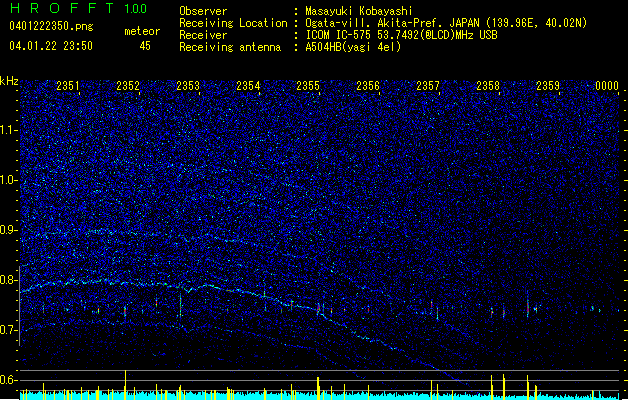
Task: Click the 2354 time marker
Action: 248,86
